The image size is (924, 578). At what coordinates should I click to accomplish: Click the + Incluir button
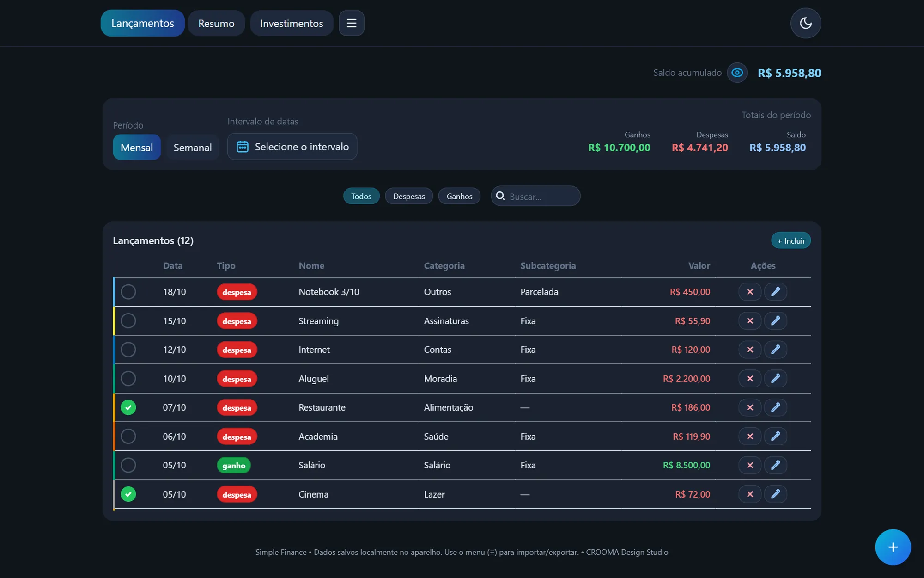[791, 240]
